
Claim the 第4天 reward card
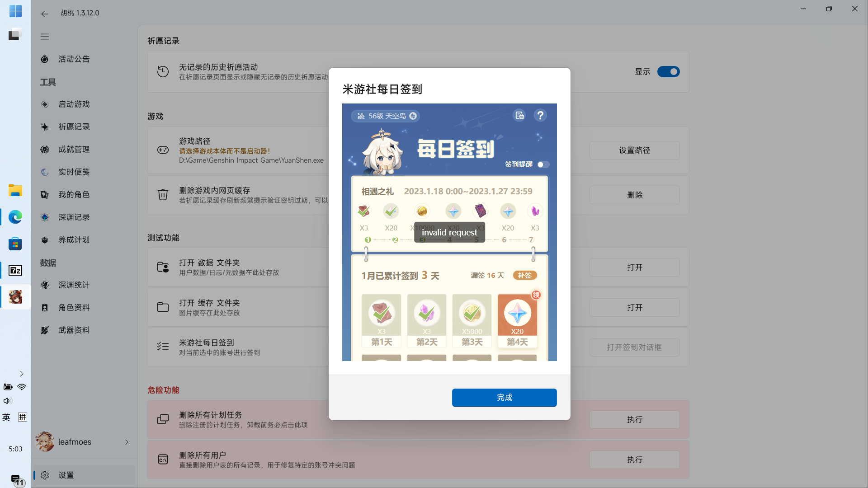tap(517, 321)
